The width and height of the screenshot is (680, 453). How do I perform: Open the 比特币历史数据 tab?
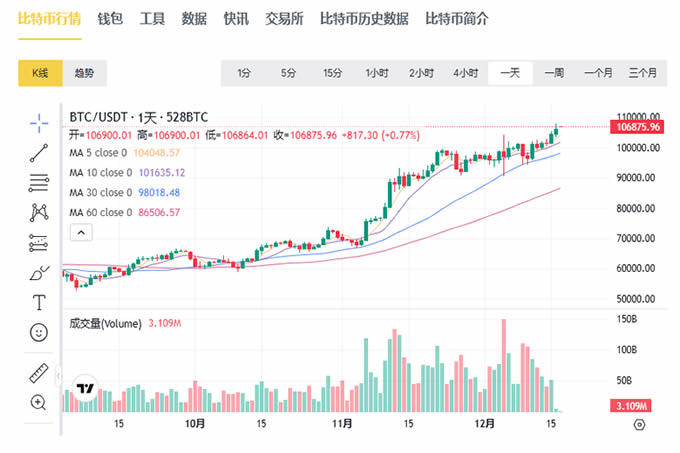(363, 19)
